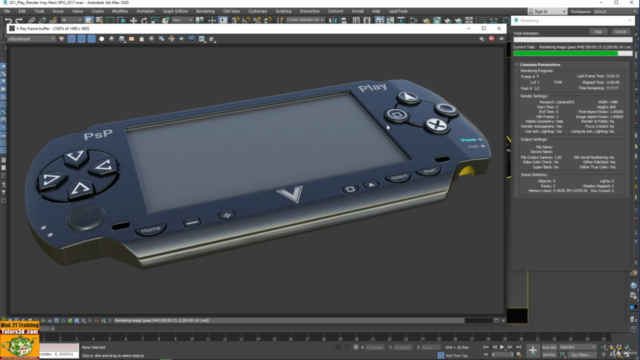
Task: Open the Rendering menu
Action: pyautogui.click(x=205, y=11)
